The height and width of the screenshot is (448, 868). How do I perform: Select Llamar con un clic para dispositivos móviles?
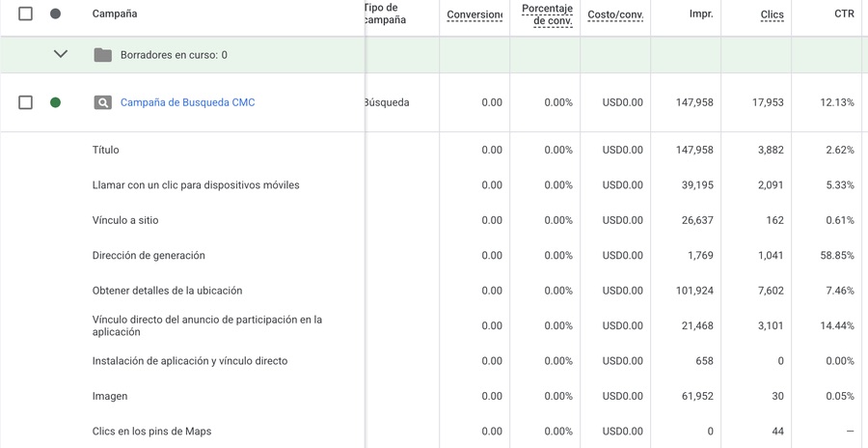pyautogui.click(x=196, y=185)
